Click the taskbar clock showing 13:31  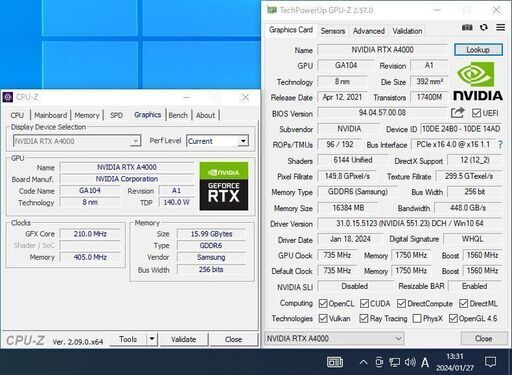(x=455, y=362)
